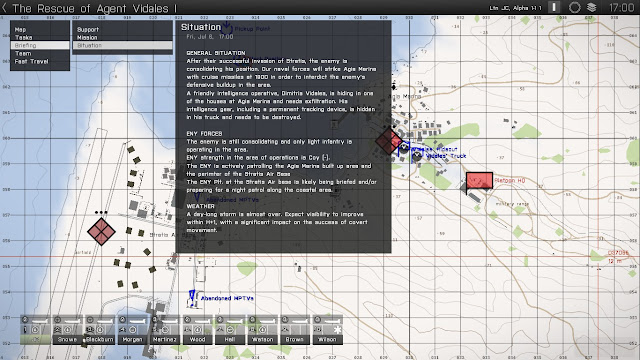Click the Stratis Air Base enemy diamond marker

point(101,231)
